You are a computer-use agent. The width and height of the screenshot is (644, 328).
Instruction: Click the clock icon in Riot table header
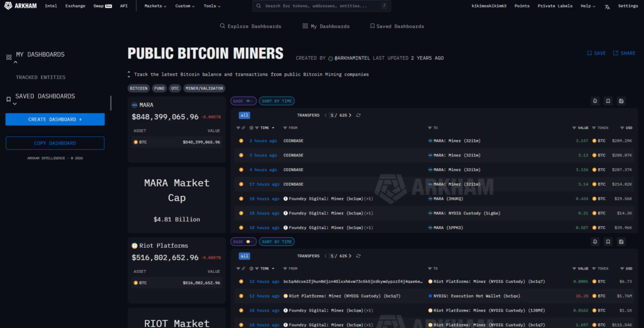click(x=251, y=268)
